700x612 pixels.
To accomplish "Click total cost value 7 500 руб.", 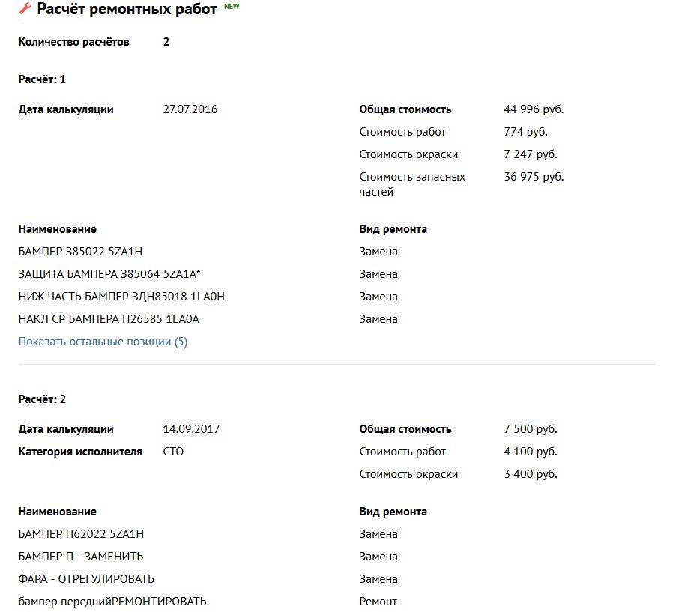I will (x=531, y=429).
